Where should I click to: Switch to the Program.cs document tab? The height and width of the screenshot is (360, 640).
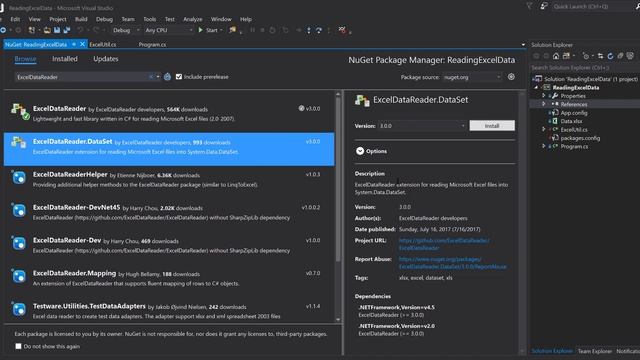152,44
